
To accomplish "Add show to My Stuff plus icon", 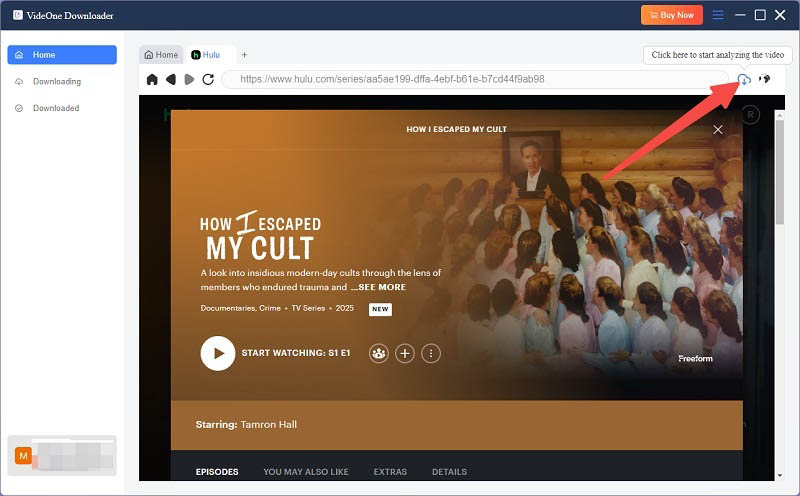I will click(x=404, y=353).
